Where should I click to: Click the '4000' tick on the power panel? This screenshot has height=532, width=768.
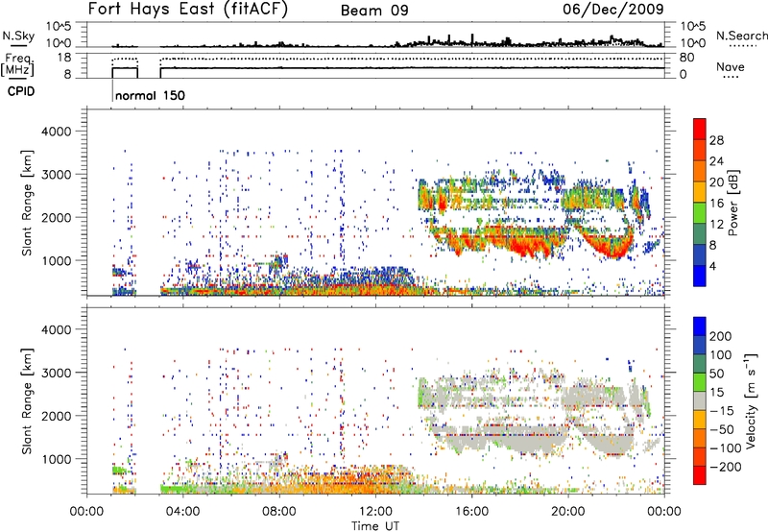click(56, 132)
